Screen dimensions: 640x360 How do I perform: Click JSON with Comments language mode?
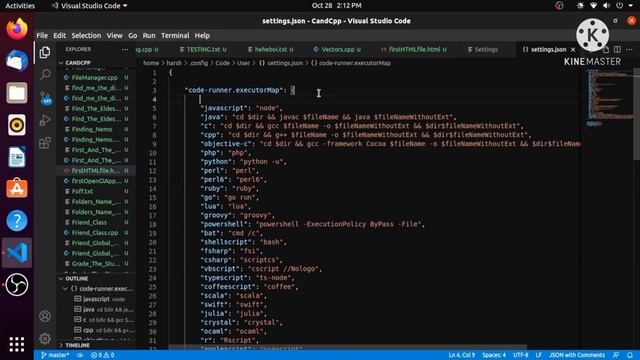[x=577, y=355]
